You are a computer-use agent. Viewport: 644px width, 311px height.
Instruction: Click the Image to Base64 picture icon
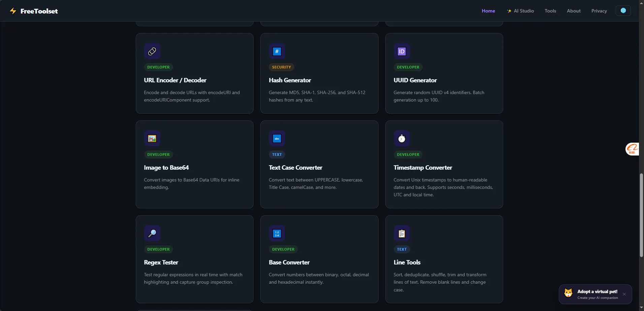pyautogui.click(x=152, y=139)
